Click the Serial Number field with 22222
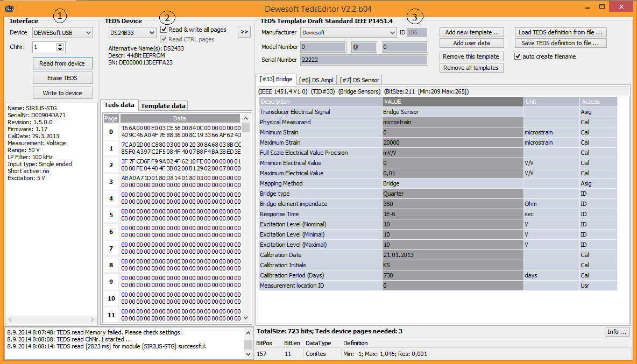The height and width of the screenshot is (364, 637). pyautogui.click(x=364, y=60)
